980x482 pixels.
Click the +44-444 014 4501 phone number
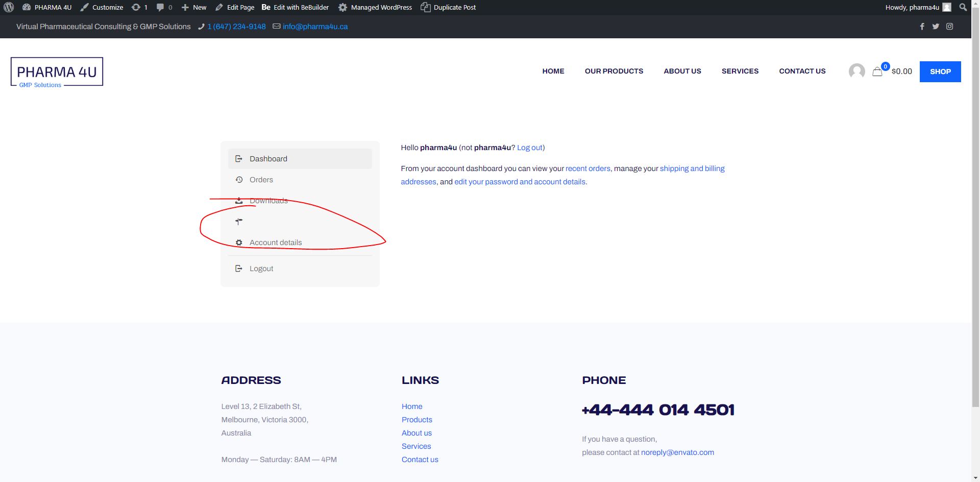(658, 410)
